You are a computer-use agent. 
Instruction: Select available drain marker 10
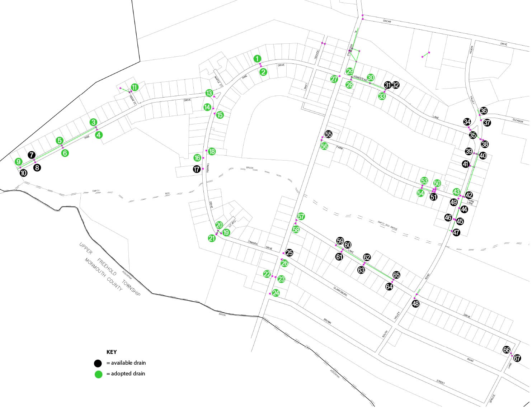point(23,173)
